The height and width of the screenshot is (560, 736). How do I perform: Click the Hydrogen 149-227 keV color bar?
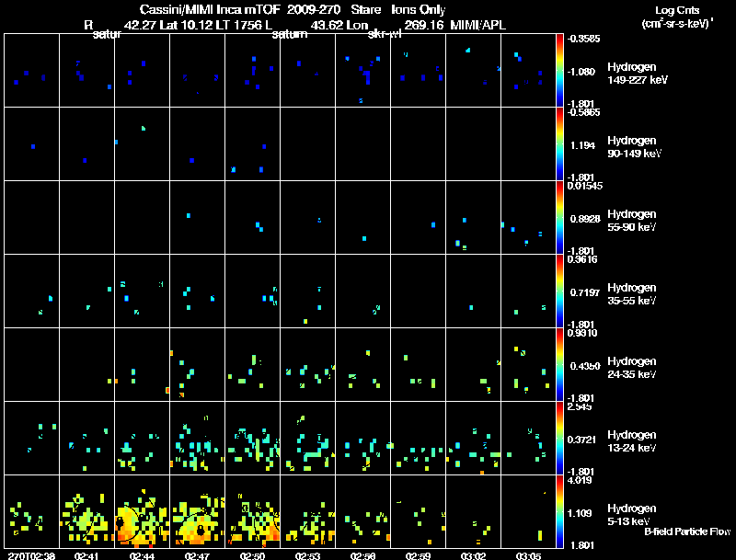coord(559,70)
